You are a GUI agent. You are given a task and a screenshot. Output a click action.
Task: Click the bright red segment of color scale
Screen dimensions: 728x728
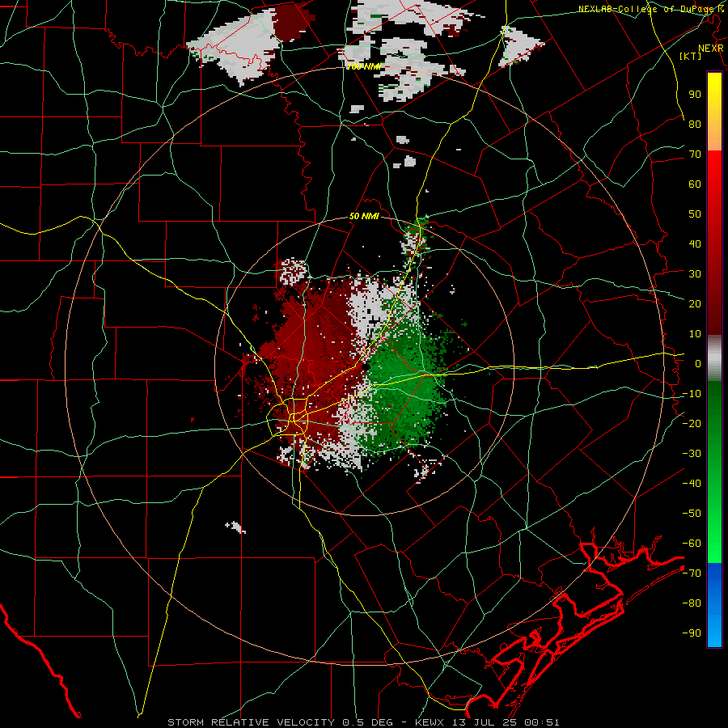714,171
